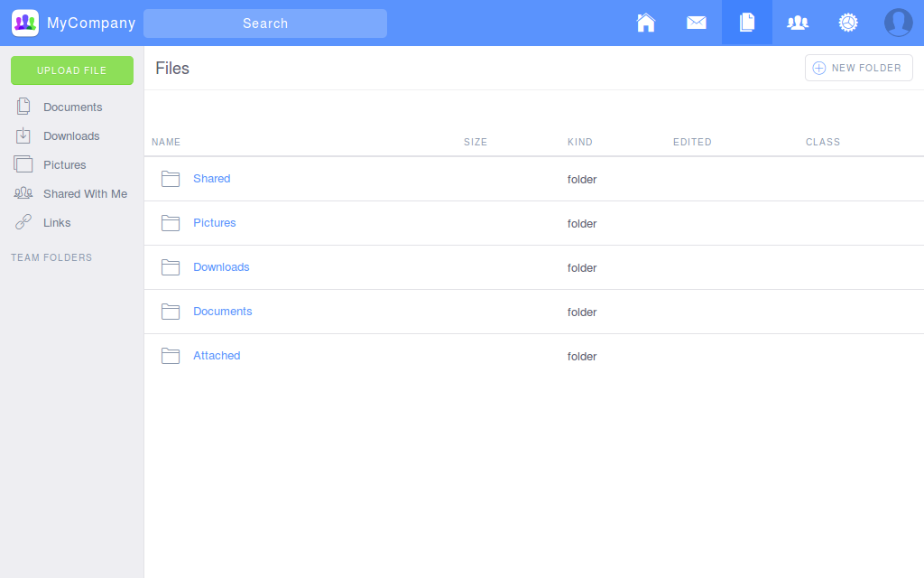Click the Links chain icon
This screenshot has width=924, height=578.
(x=23, y=222)
